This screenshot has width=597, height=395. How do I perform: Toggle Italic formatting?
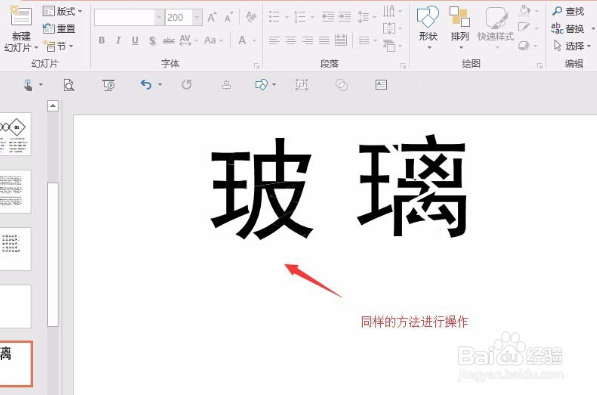(118, 40)
